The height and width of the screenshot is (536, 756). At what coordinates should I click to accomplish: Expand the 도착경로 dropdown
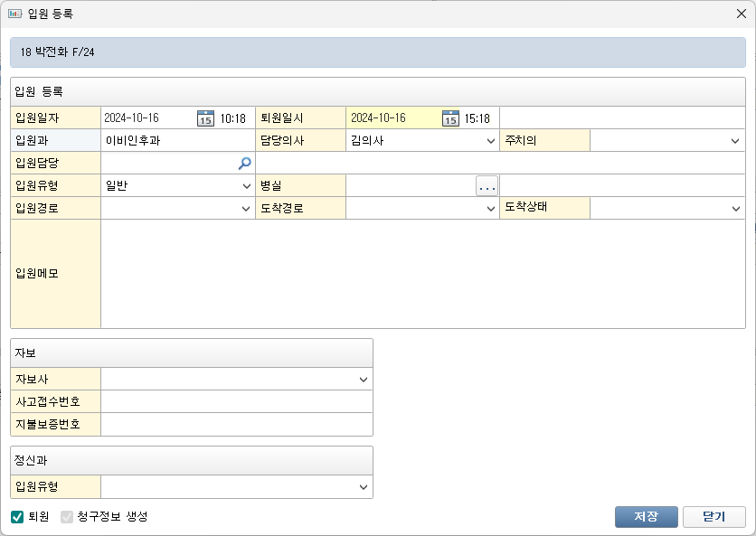tap(490, 209)
